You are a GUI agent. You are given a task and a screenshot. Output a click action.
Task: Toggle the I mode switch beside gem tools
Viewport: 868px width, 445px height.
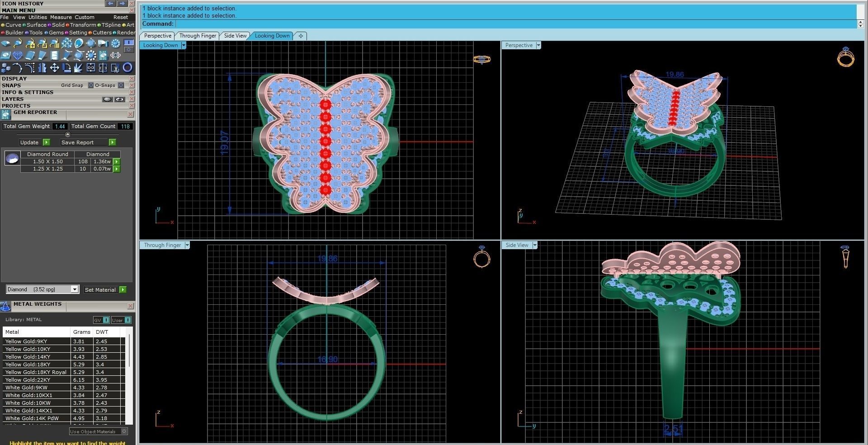pyautogui.click(x=128, y=42)
